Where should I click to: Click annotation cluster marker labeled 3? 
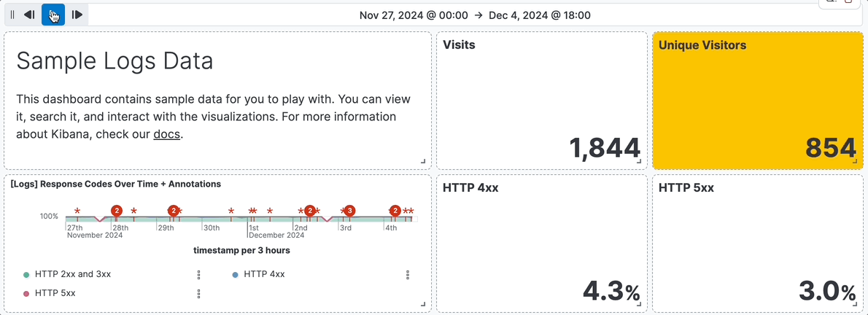[x=349, y=211]
